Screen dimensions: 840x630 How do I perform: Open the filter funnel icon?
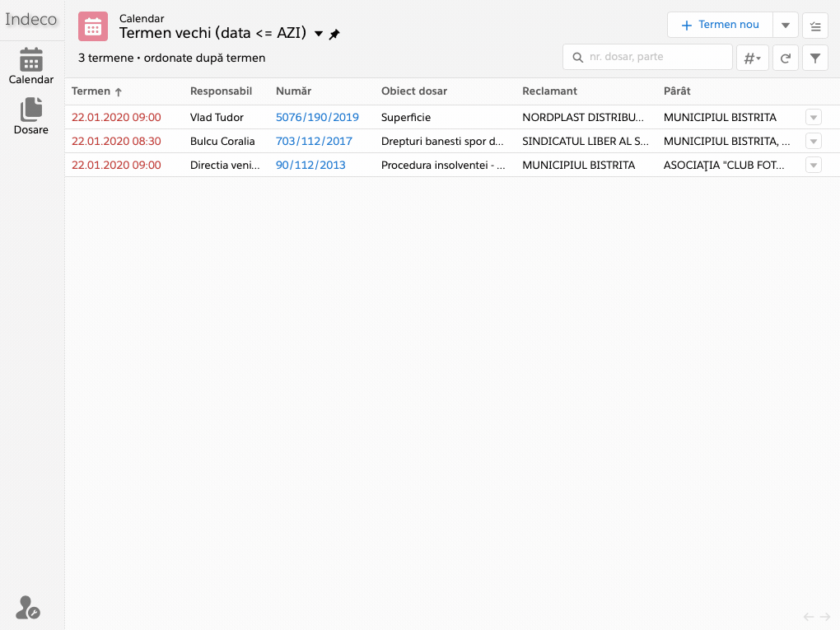tap(814, 58)
